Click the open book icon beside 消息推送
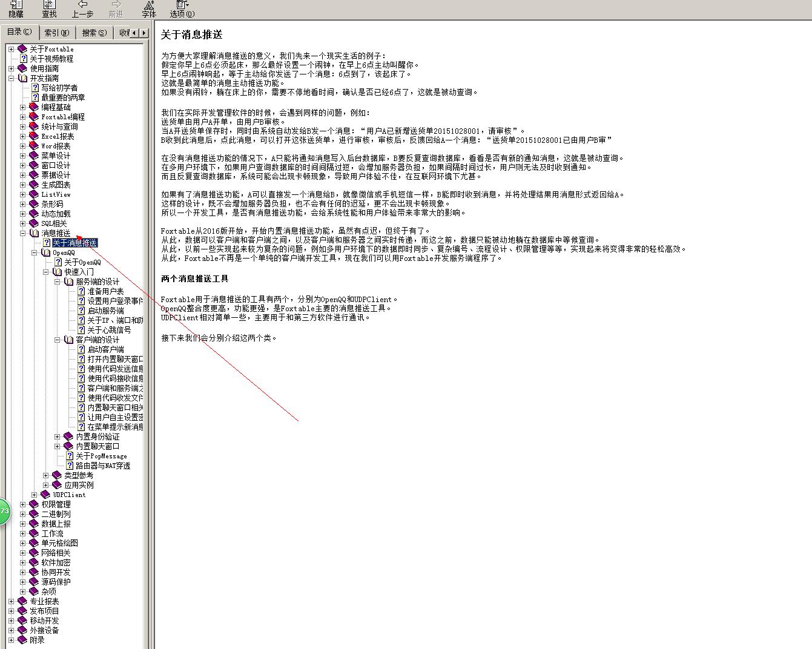 34,233
